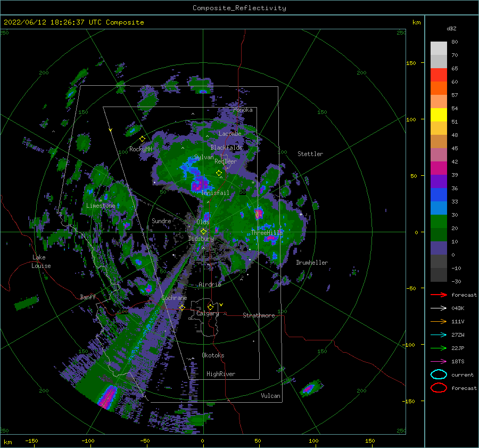Click the Strathmore label
The image size is (479, 448).
[x=259, y=315]
